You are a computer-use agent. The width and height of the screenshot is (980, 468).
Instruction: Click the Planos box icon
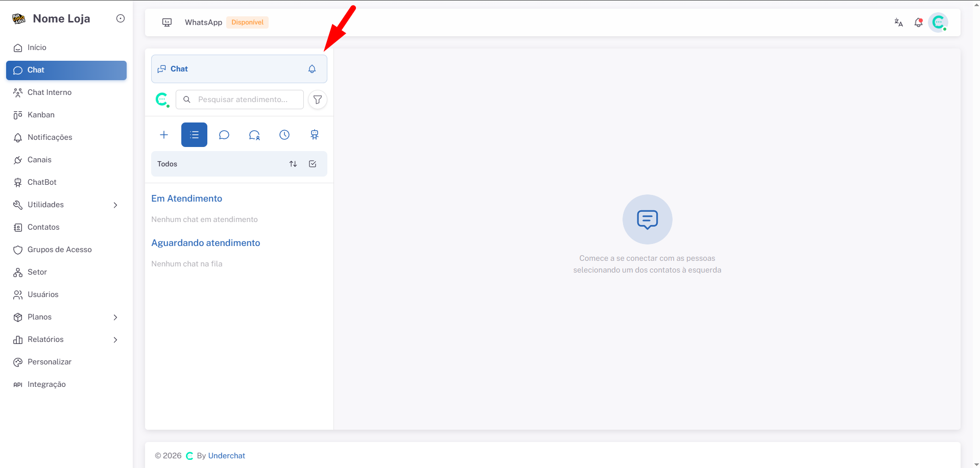pos(18,317)
